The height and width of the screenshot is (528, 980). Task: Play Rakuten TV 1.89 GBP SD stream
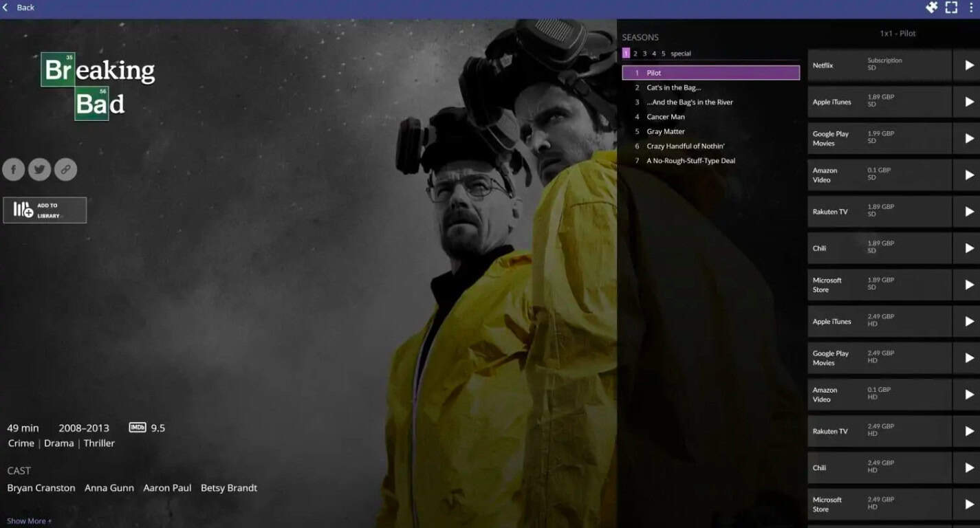tap(970, 212)
